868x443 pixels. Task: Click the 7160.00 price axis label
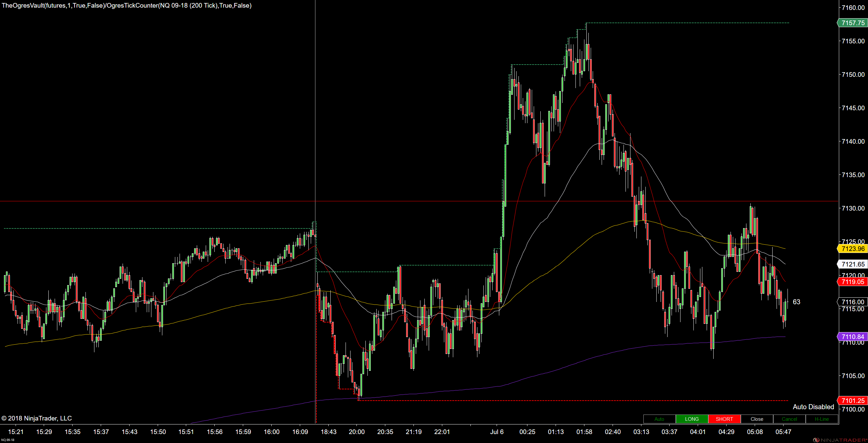[853, 8]
